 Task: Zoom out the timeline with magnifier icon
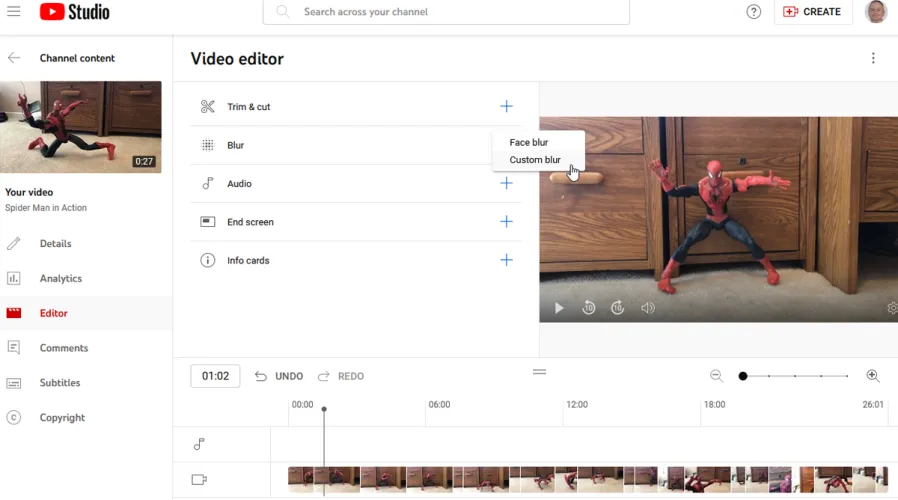[716, 376]
